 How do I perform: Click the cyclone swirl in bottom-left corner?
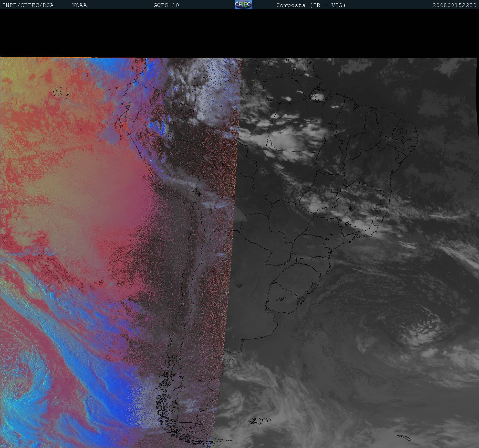coord(23,399)
